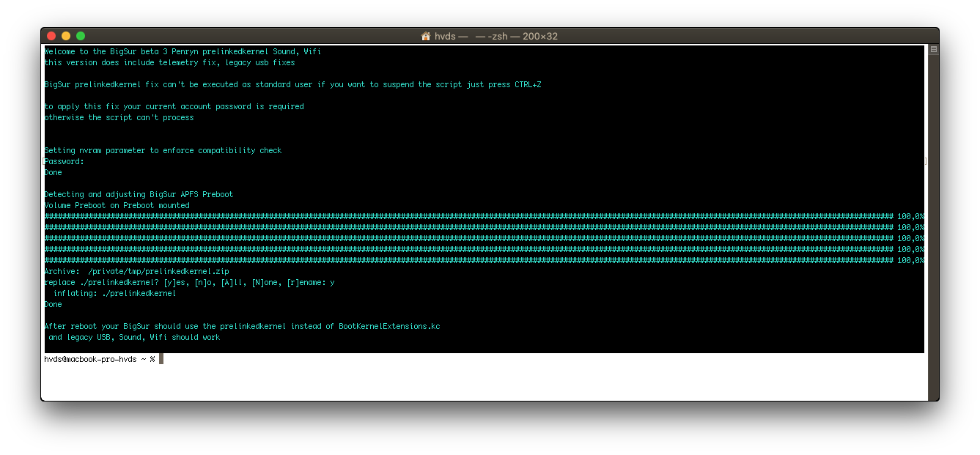
Task: Click the "to apply this fix your current account password" line
Action: click(174, 106)
